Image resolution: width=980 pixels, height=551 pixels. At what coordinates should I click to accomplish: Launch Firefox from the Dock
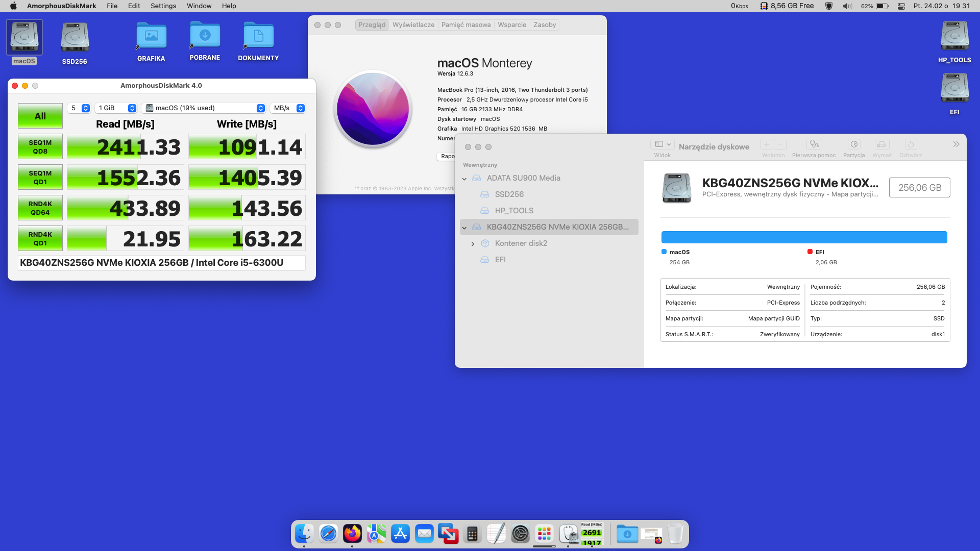352,534
